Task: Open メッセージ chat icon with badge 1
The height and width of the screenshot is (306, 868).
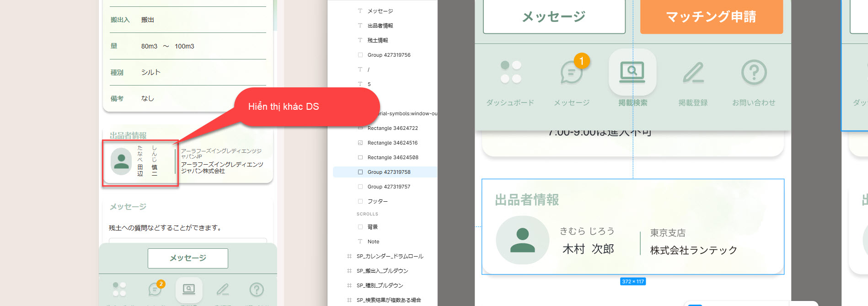Action: 572,72
